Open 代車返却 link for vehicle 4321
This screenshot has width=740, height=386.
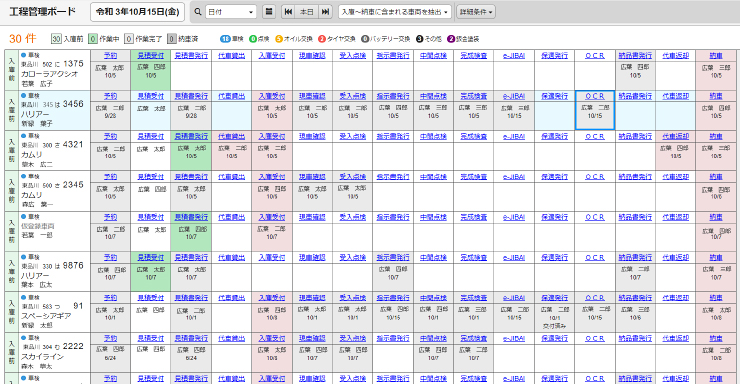pyautogui.click(x=675, y=136)
